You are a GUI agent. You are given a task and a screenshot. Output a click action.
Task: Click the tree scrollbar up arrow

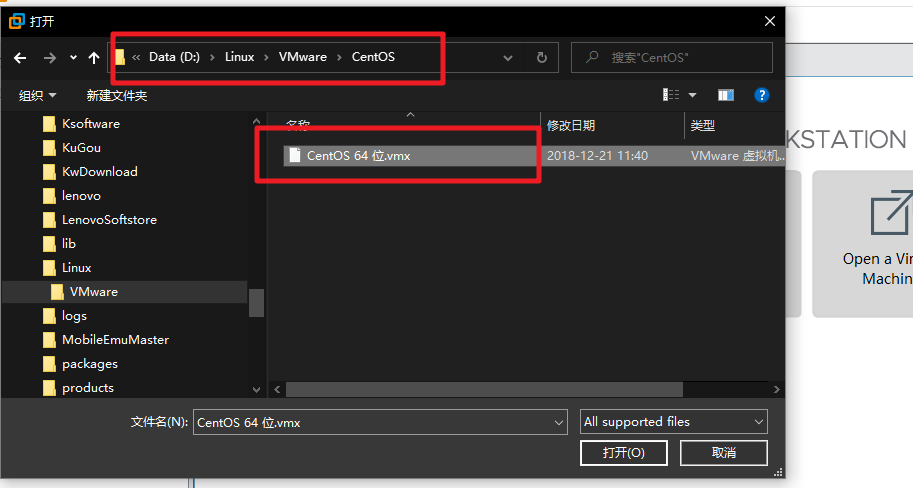pyautogui.click(x=256, y=122)
